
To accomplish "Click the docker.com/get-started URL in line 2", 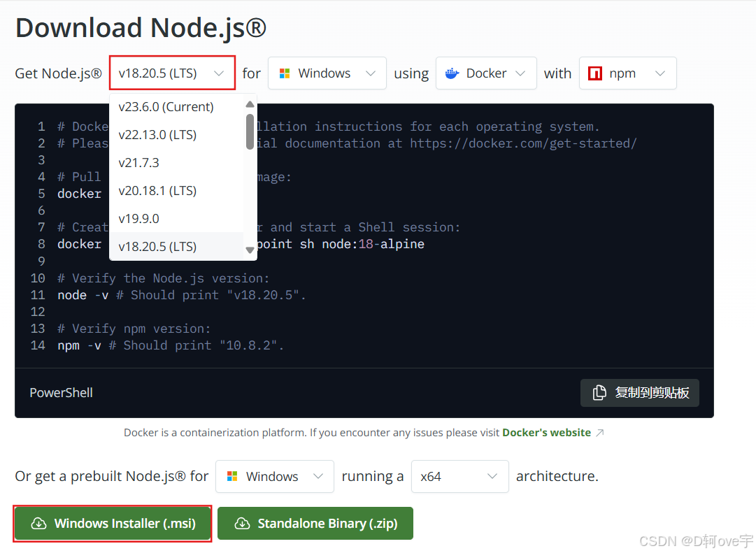I will [523, 143].
